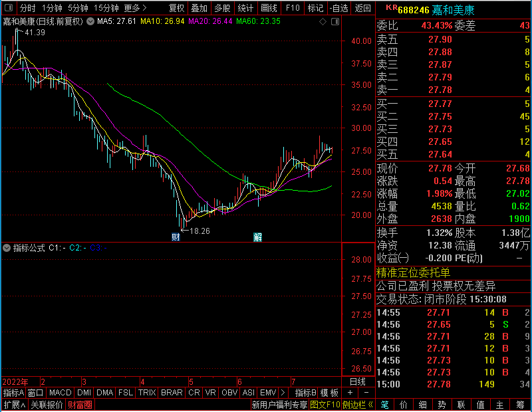Image resolution: width=532 pixels, height=412 pixels.
Task: Zoom in chart with the plus button
Action: click(x=350, y=393)
